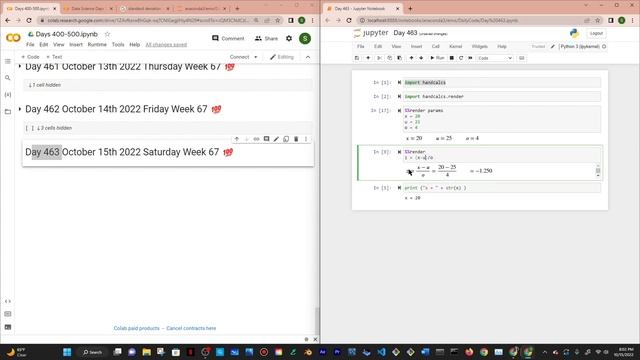Open Colab Insert menu
This screenshot has width=640, height=360.
tap(76, 44)
